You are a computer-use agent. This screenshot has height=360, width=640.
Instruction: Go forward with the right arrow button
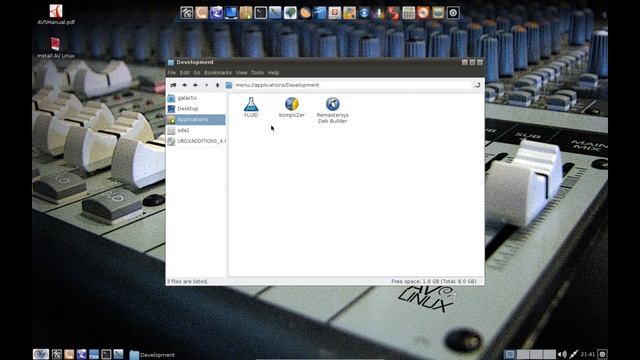195,85
